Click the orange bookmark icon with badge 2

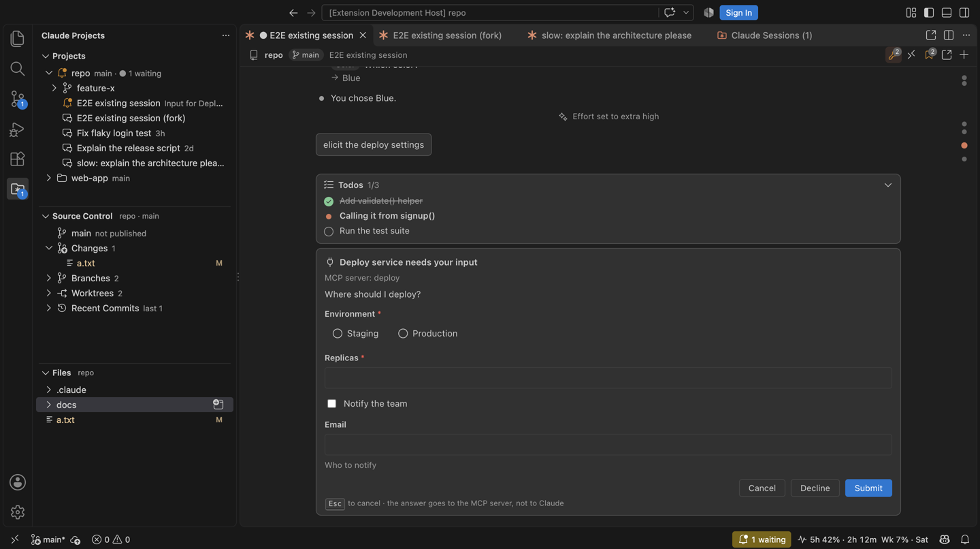[929, 55]
